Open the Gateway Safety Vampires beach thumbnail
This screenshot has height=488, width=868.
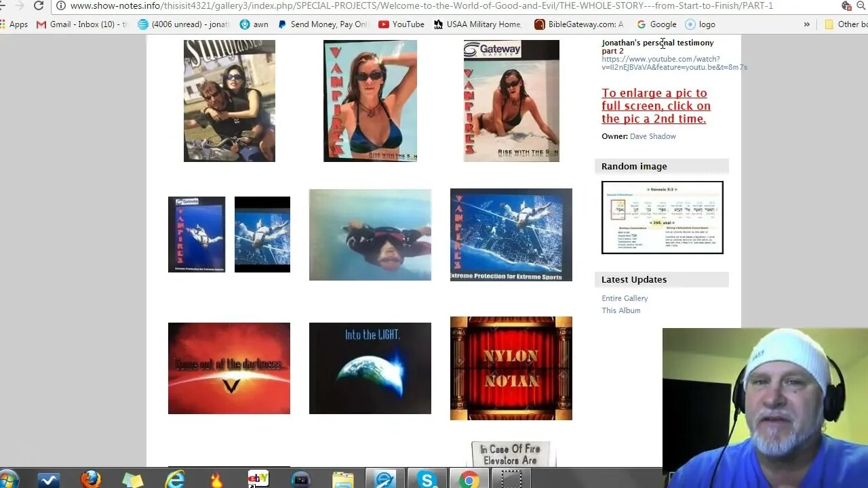(x=511, y=101)
